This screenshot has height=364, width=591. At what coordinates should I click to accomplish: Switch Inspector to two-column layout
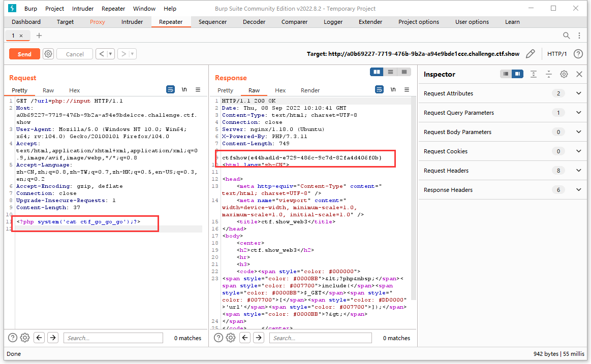tap(517, 74)
